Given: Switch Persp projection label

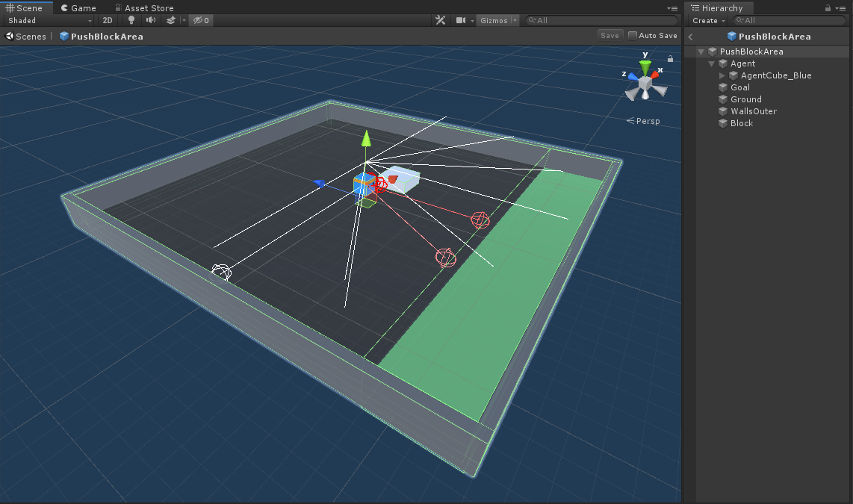Looking at the screenshot, I should tap(643, 121).
